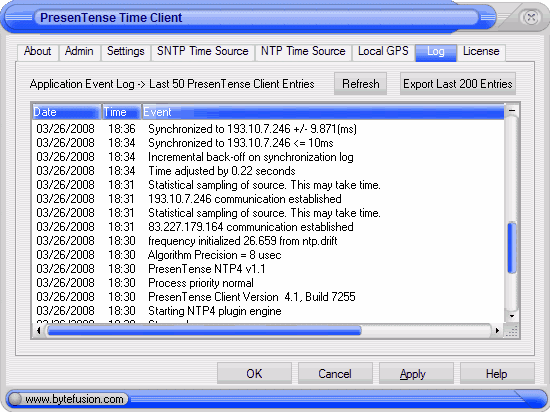This screenshot has height=412, width=550.
Task: Click the vertical scrollbar up arrow
Action: coord(512,110)
